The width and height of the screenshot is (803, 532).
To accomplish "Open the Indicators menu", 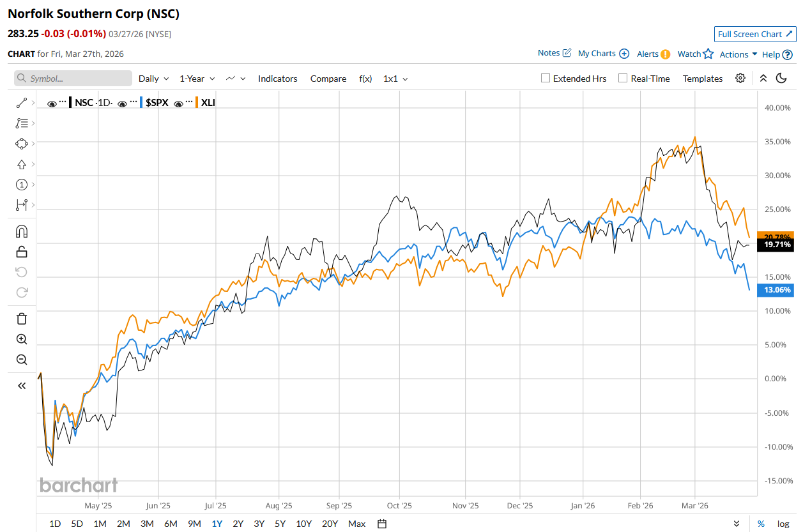I will 278,79.
